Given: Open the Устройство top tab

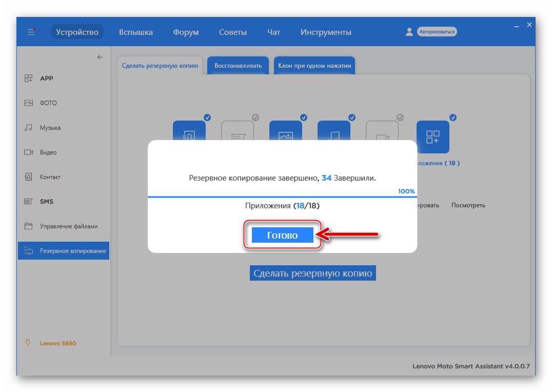Looking at the screenshot, I should (77, 32).
